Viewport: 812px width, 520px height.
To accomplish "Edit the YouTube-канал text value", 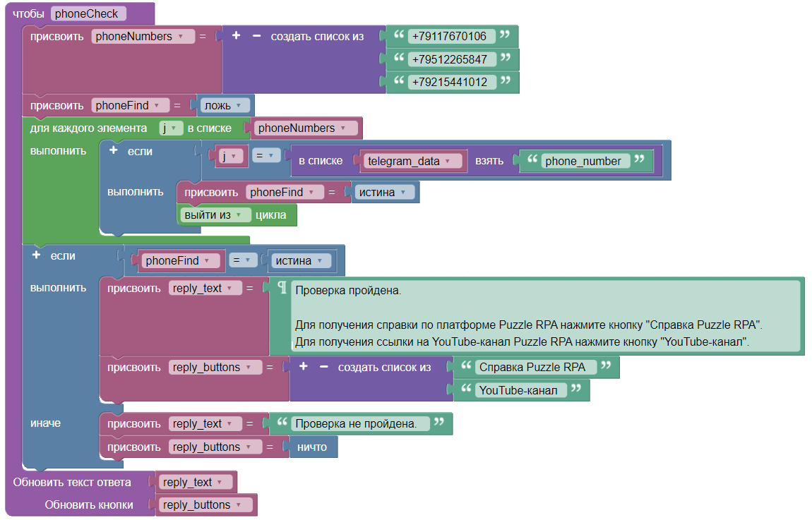I will (x=520, y=390).
